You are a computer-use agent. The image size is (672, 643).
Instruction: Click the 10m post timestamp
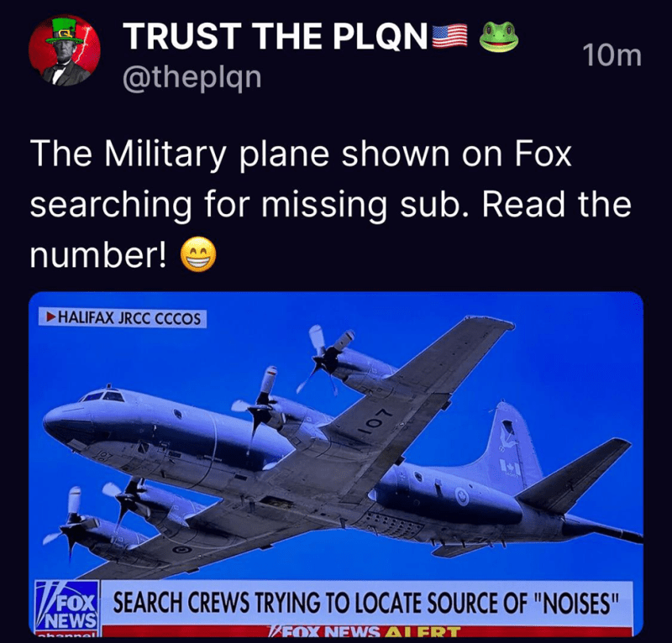[x=612, y=55]
